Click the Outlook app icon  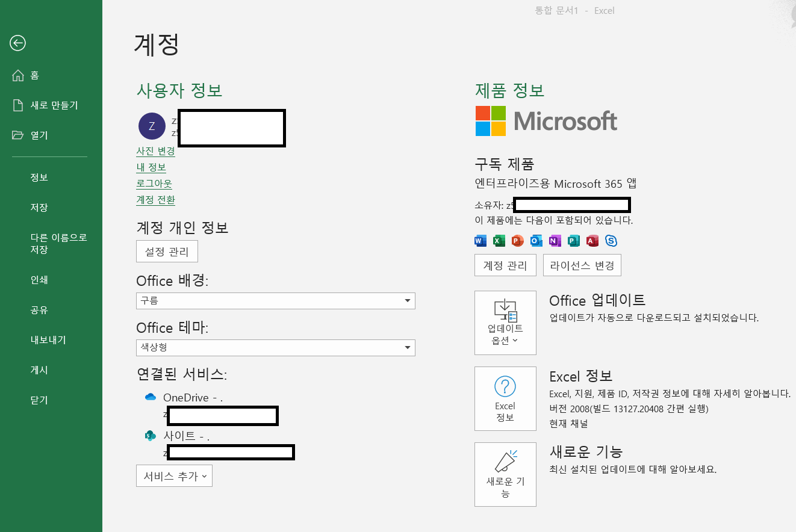(536, 241)
